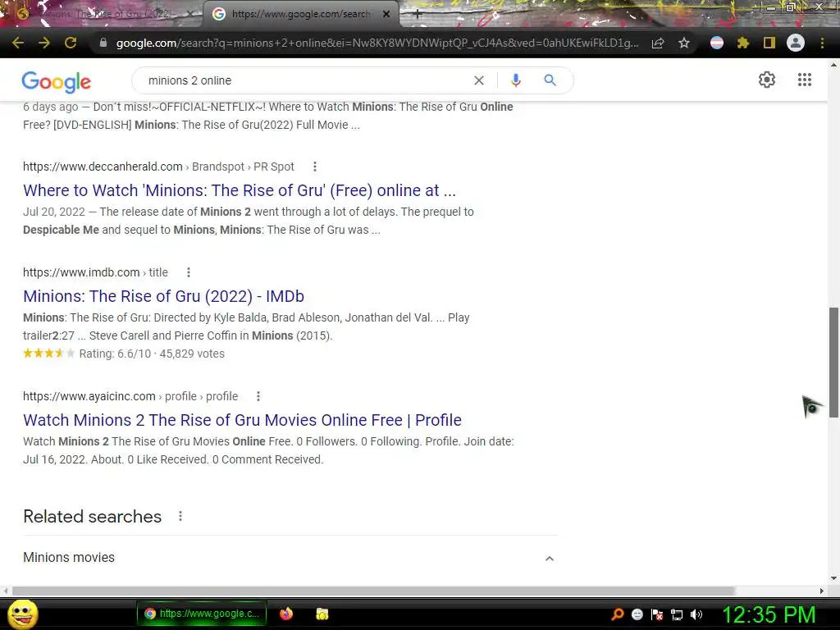Open Related searches options menu
840x630 pixels.
(x=180, y=516)
